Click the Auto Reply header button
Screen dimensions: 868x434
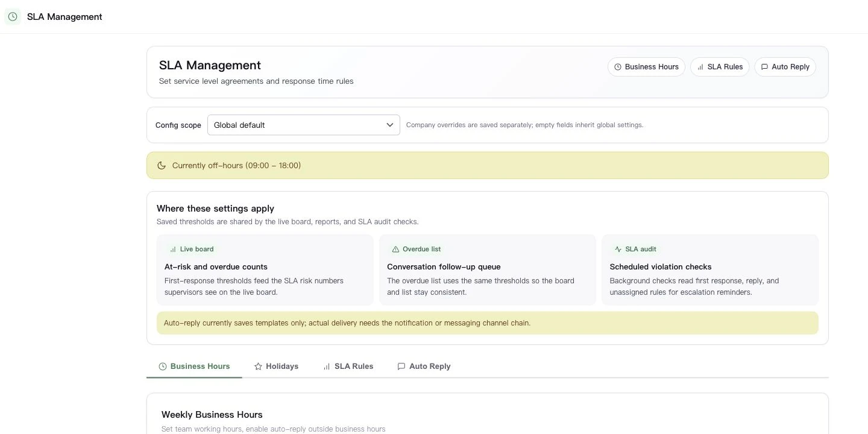click(x=785, y=67)
